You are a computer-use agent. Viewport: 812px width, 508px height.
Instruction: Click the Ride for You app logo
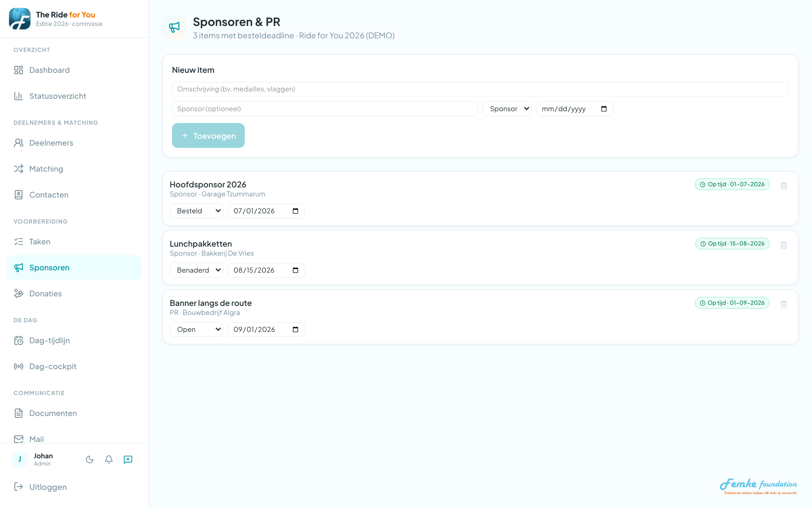point(20,19)
